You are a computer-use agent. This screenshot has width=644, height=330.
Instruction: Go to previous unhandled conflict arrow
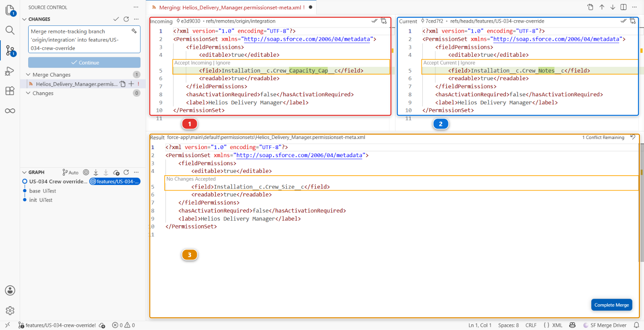pos(602,7)
